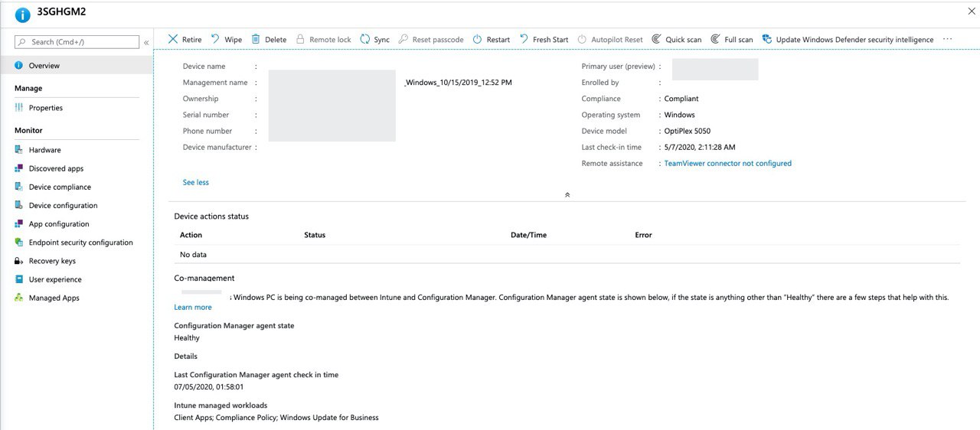Click the User experience icon
The width and height of the screenshot is (980, 430).
tap(19, 279)
